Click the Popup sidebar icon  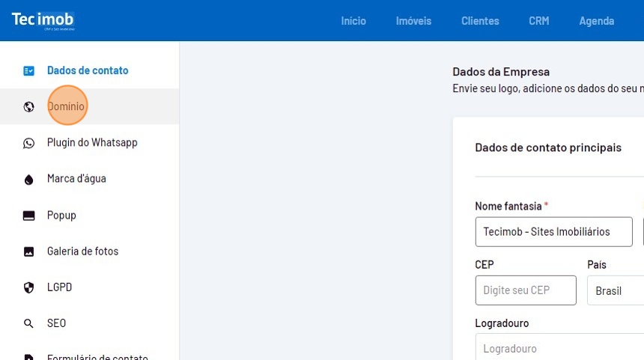pyautogui.click(x=29, y=216)
